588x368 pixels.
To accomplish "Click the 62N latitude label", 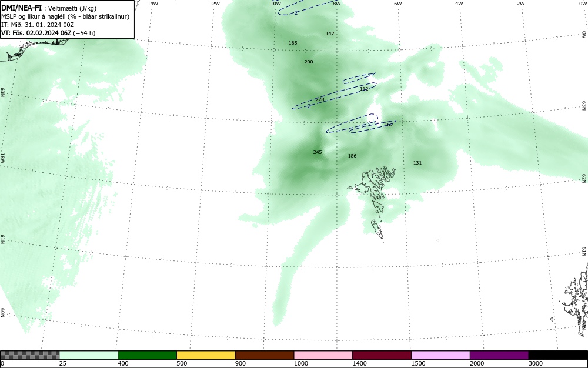I will tap(584, 178).
